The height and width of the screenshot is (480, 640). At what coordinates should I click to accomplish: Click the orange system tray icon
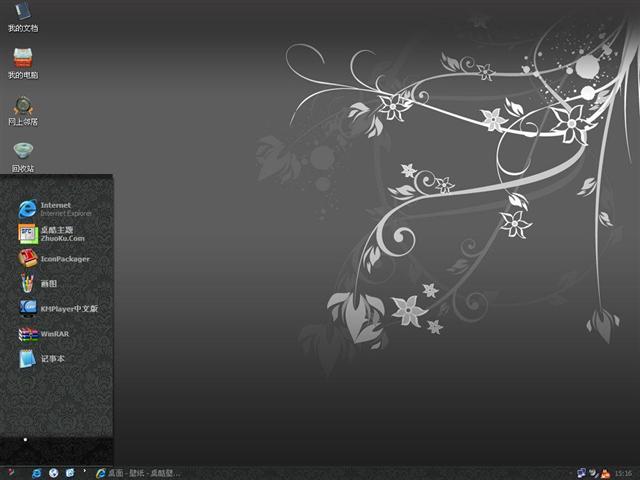pos(605,474)
